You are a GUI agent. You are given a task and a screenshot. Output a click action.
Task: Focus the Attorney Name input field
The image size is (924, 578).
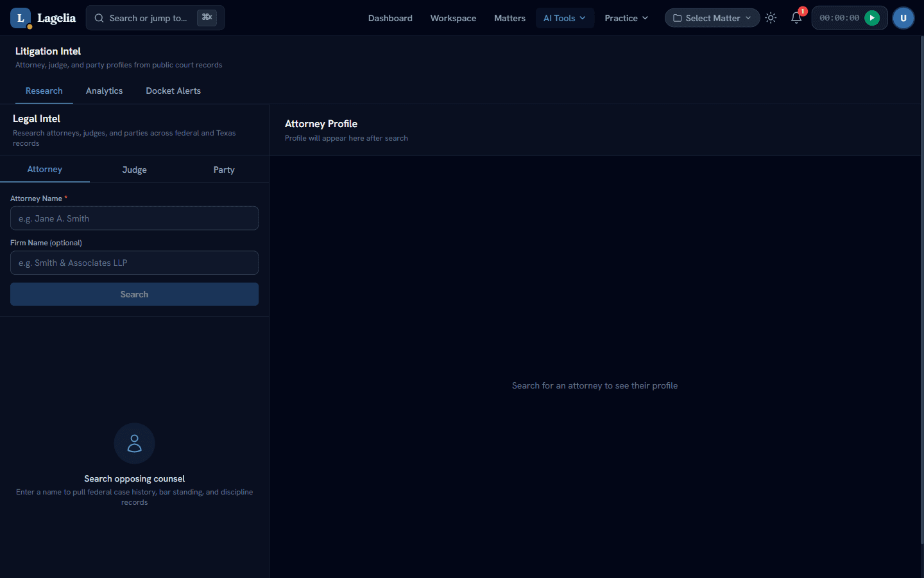coord(134,218)
